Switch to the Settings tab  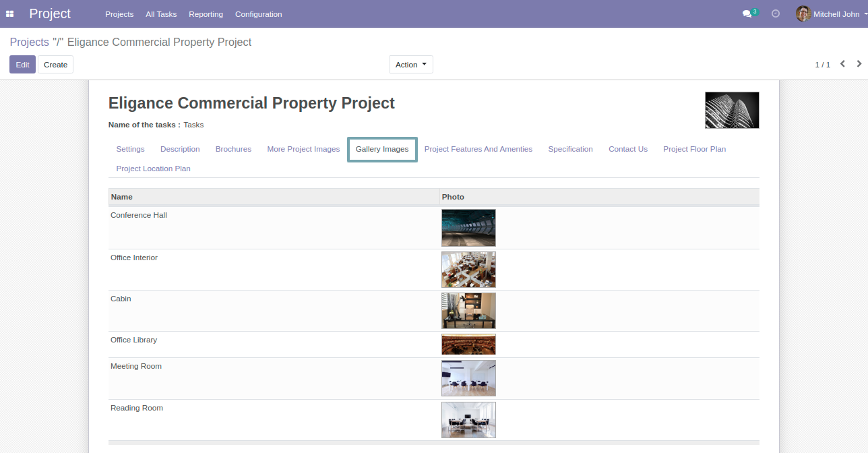click(x=130, y=149)
